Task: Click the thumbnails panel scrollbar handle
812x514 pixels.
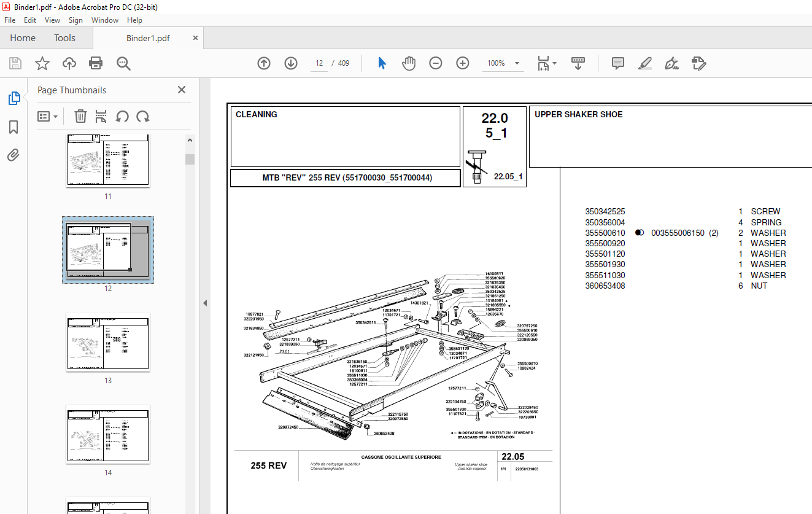Action: click(190, 160)
